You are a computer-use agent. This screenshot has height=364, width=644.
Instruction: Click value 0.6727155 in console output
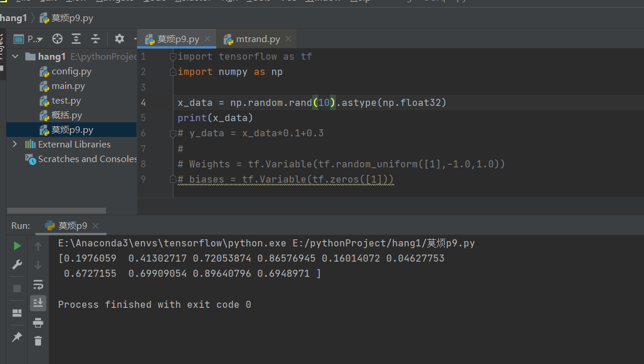point(90,274)
